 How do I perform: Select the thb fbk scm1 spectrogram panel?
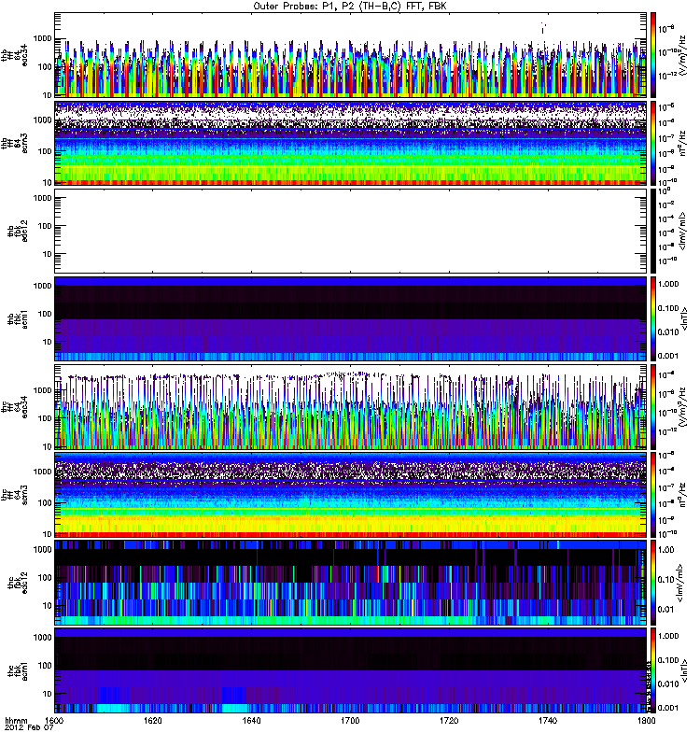[351, 318]
